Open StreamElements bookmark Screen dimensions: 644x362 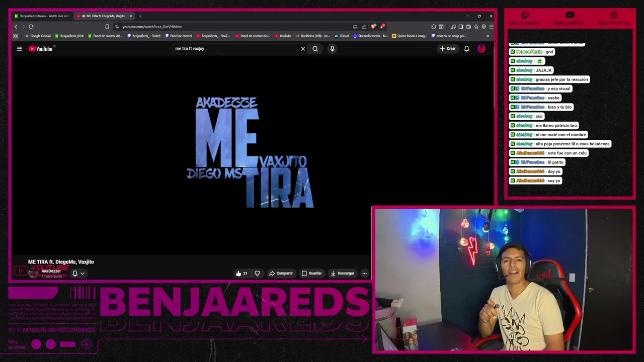(370, 36)
